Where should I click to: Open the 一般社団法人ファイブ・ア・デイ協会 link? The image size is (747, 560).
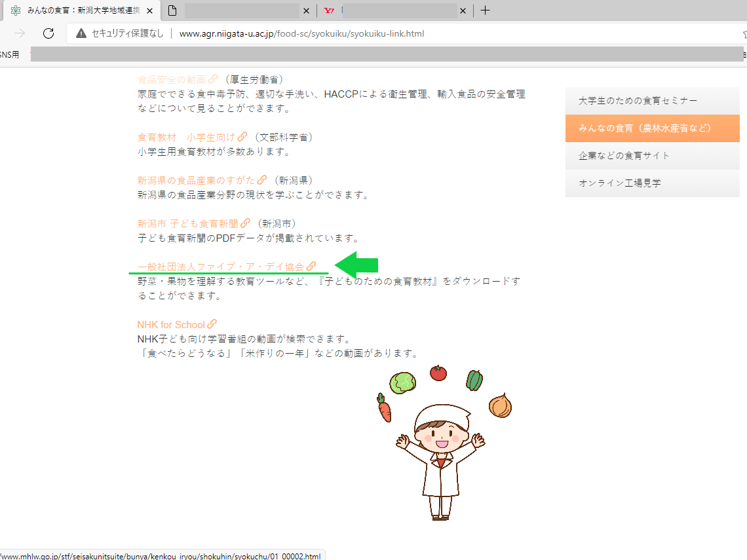pyautogui.click(x=221, y=267)
